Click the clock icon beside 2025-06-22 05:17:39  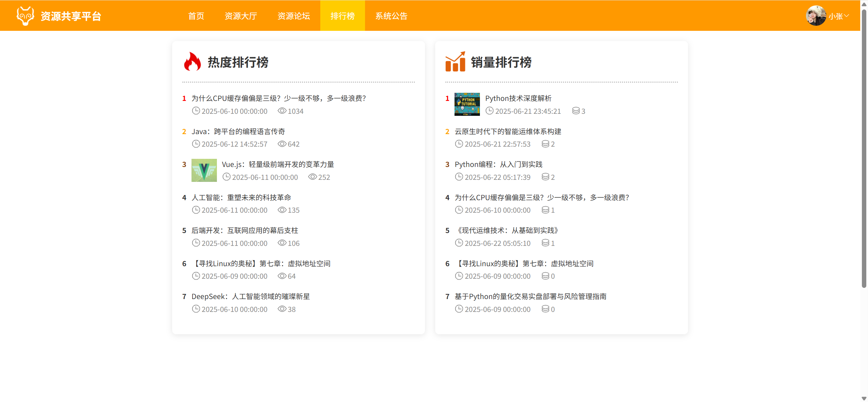pyautogui.click(x=459, y=177)
